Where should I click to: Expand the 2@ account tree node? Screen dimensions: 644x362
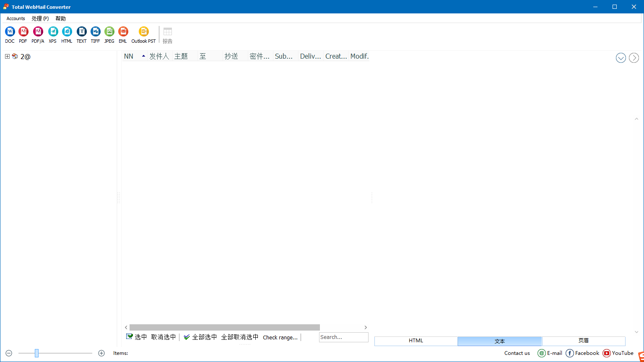[8, 56]
